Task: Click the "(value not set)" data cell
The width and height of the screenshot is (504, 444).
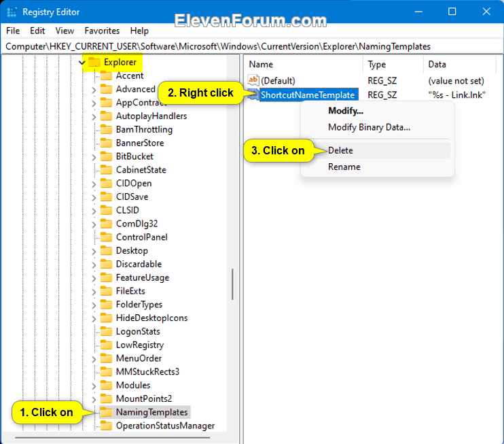Action: pyautogui.click(x=456, y=81)
